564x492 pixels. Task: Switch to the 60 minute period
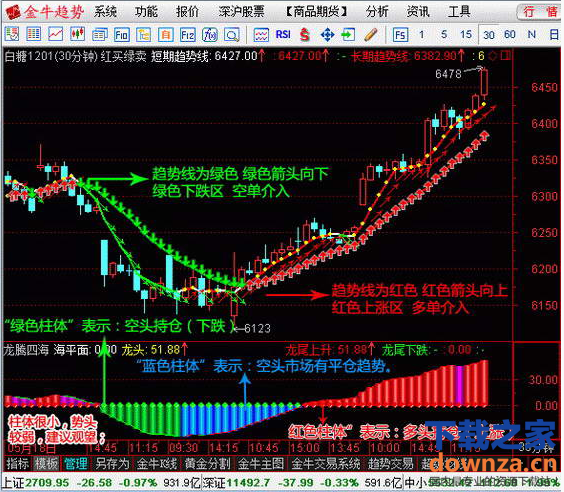tap(510, 35)
